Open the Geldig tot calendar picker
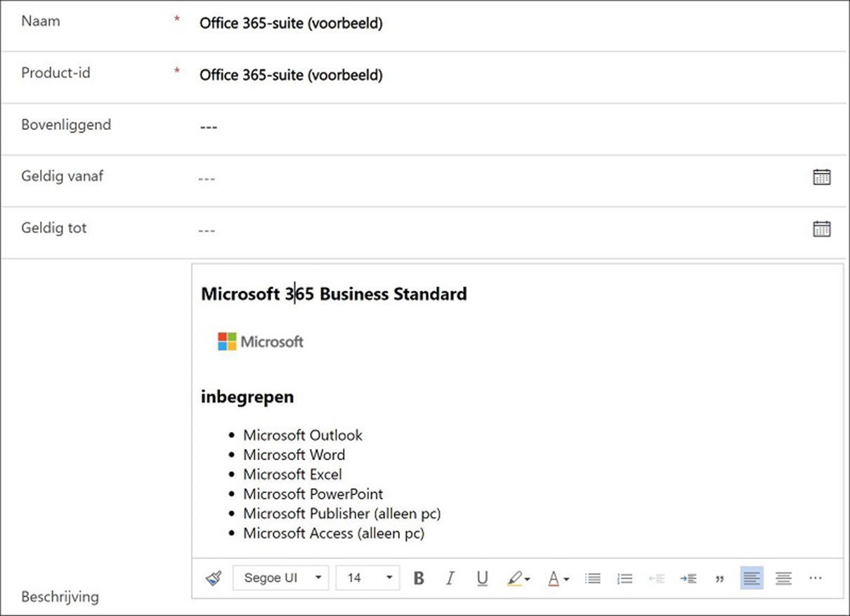The height and width of the screenshot is (616, 850). click(821, 229)
